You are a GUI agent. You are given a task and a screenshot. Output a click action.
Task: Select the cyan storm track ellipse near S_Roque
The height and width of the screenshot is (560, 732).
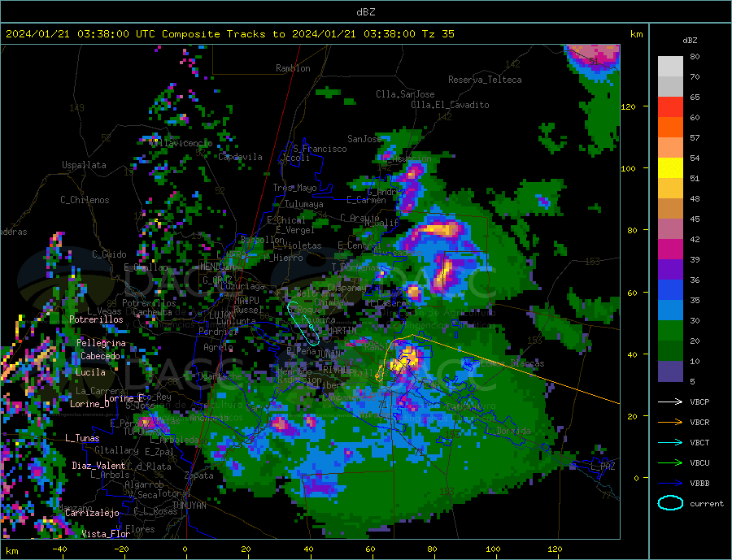pos(303,323)
